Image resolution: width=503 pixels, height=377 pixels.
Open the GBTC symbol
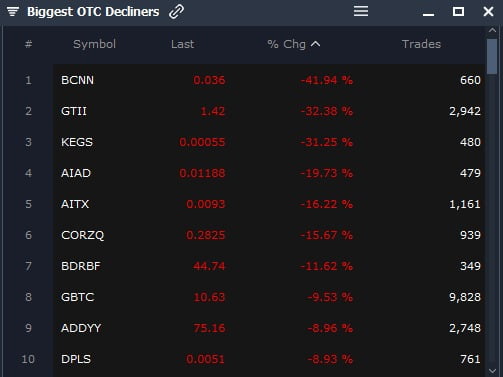click(x=78, y=297)
